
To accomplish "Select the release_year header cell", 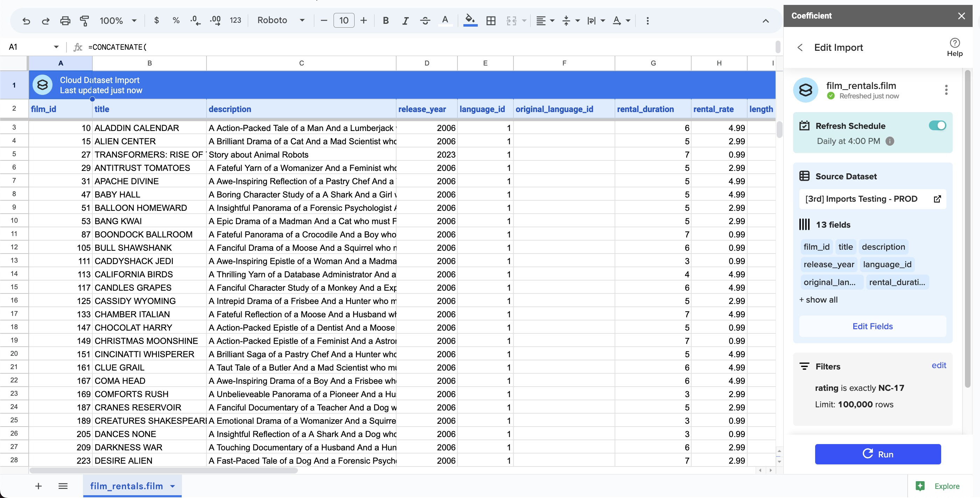I will coord(426,109).
